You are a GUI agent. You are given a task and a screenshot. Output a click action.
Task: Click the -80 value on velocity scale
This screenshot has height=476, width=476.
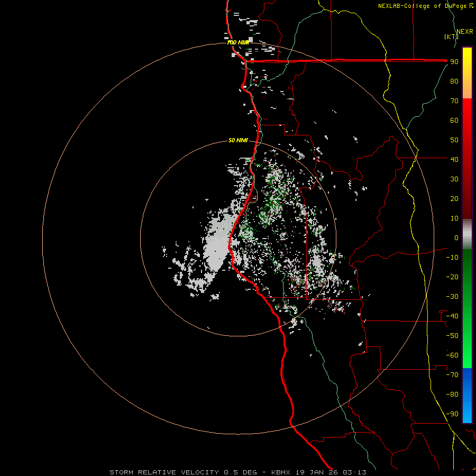[452, 395]
